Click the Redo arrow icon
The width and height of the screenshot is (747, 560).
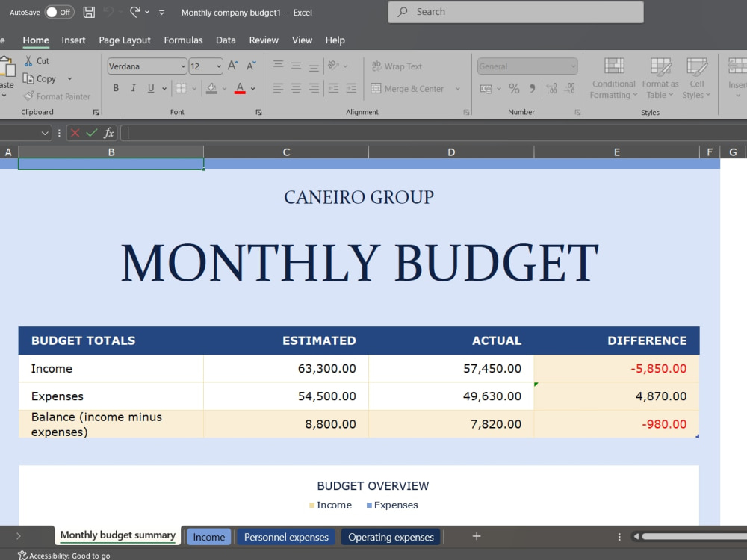tap(134, 13)
